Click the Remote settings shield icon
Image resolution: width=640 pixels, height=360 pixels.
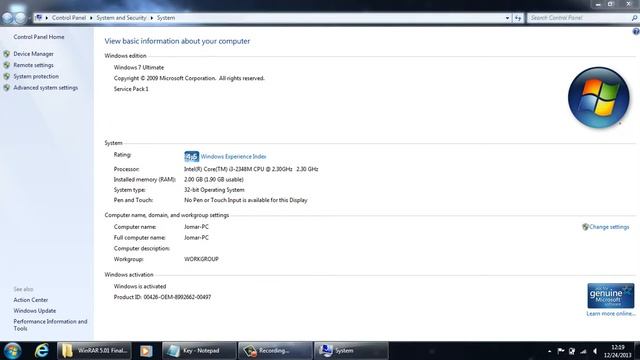7,65
